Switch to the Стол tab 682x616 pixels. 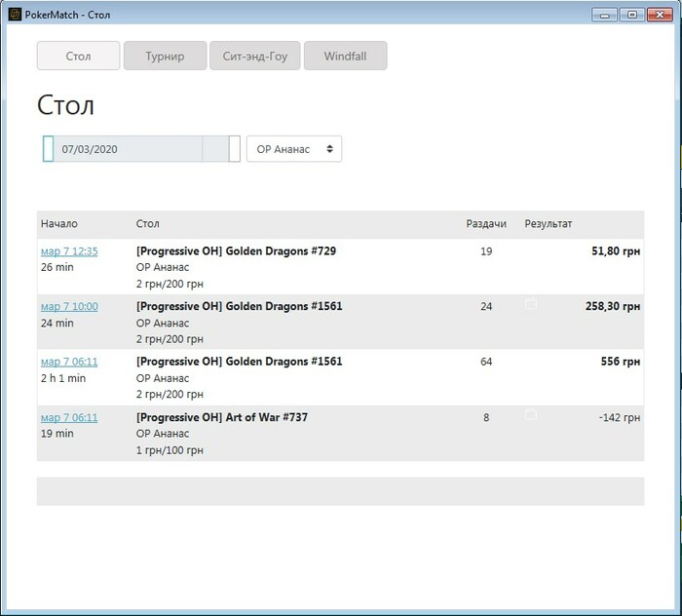click(x=78, y=56)
